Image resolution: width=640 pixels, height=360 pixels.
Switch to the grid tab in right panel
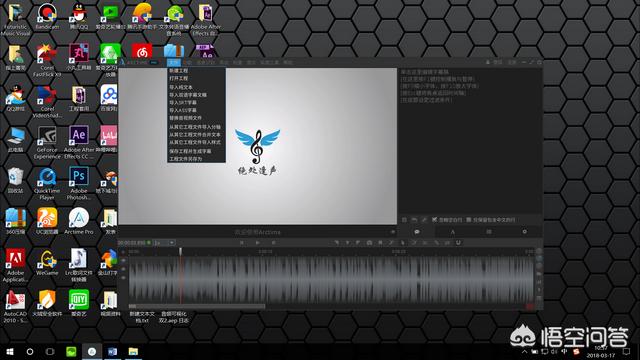pyautogui.click(x=489, y=232)
